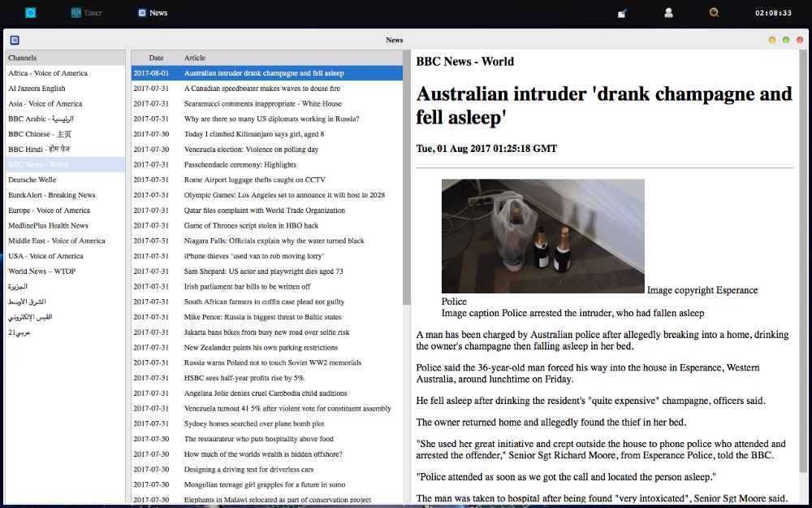Click the network status icon in top panel
Screen dimensions: 812x508
click(x=622, y=13)
